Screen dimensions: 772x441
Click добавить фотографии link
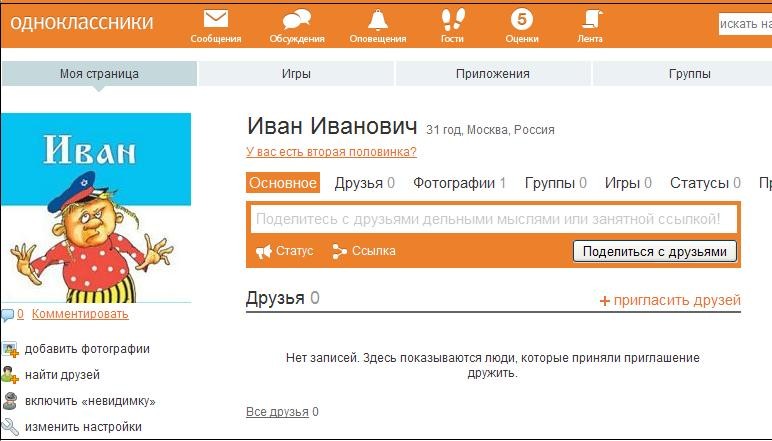(87, 349)
